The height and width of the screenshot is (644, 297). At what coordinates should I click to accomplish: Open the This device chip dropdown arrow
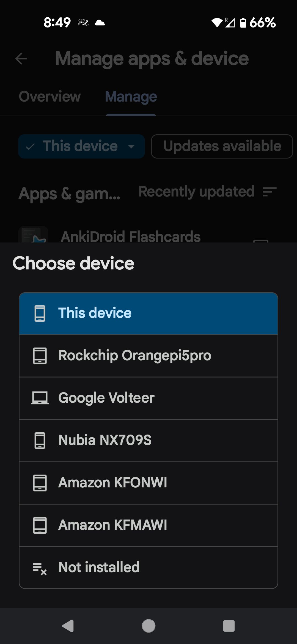[x=131, y=146]
